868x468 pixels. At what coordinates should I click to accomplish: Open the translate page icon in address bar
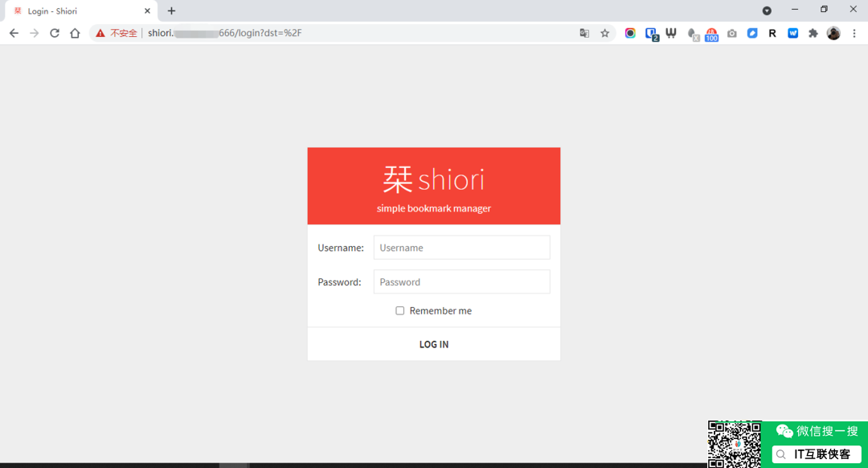[x=584, y=33]
